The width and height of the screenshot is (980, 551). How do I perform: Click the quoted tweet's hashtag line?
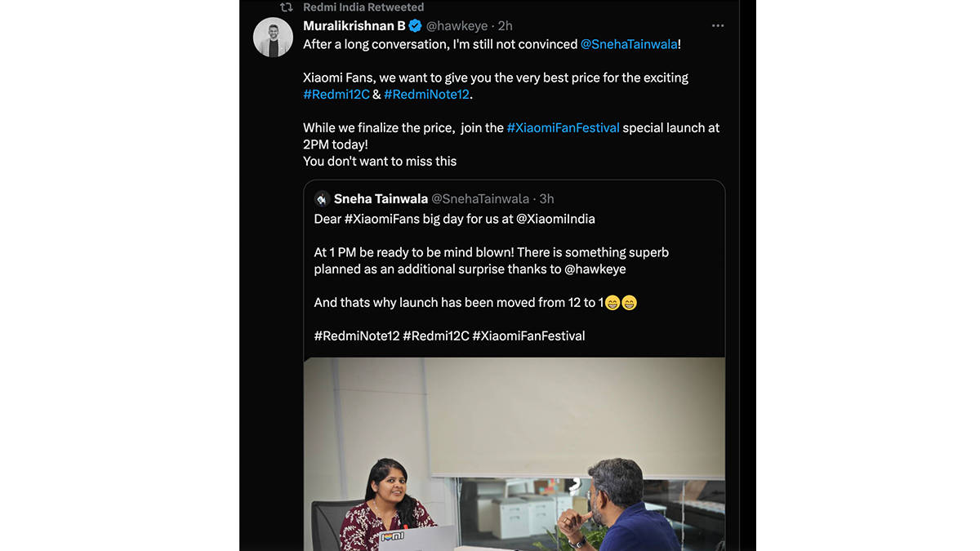coord(449,335)
